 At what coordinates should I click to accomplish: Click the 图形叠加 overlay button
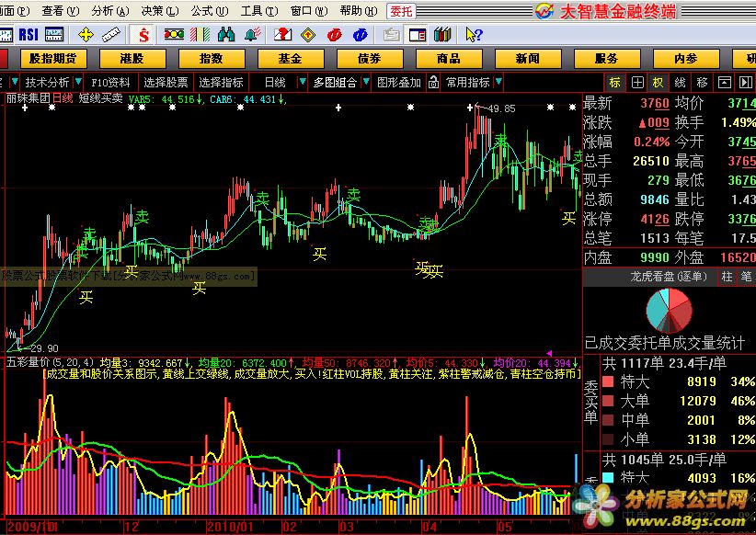coord(399,83)
